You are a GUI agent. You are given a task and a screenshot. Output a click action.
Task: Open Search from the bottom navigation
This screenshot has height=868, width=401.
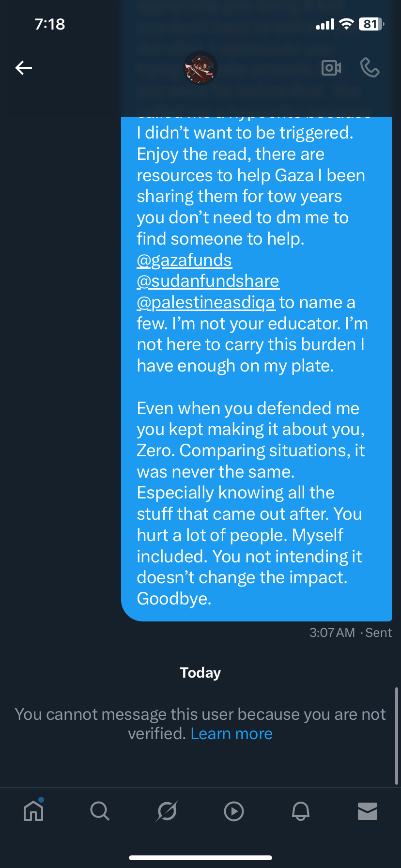(x=100, y=810)
